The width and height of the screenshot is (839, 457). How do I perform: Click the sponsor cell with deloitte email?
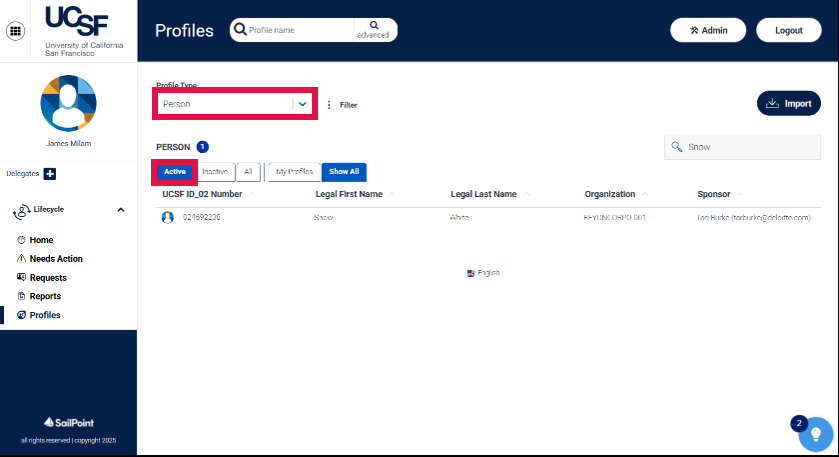point(753,218)
